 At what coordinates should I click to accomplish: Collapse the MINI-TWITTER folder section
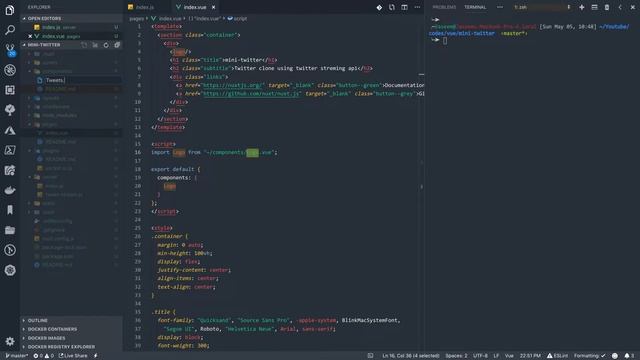[44, 45]
